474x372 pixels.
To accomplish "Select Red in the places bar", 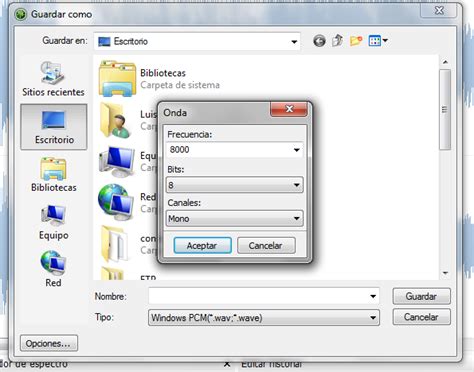I will click(53, 269).
